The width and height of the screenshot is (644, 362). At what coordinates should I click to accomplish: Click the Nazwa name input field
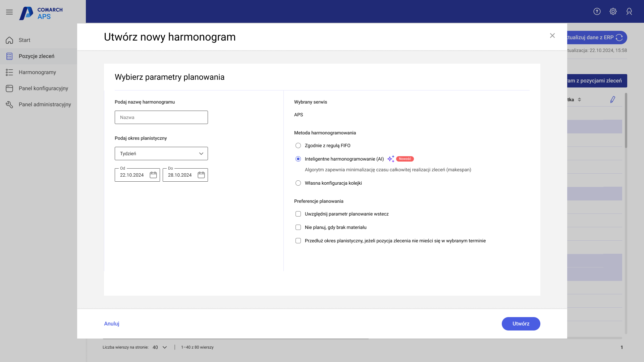(161, 117)
